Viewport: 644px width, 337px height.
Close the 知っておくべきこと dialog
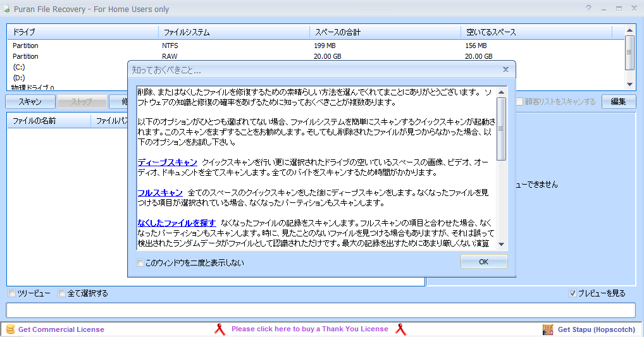[505, 70]
